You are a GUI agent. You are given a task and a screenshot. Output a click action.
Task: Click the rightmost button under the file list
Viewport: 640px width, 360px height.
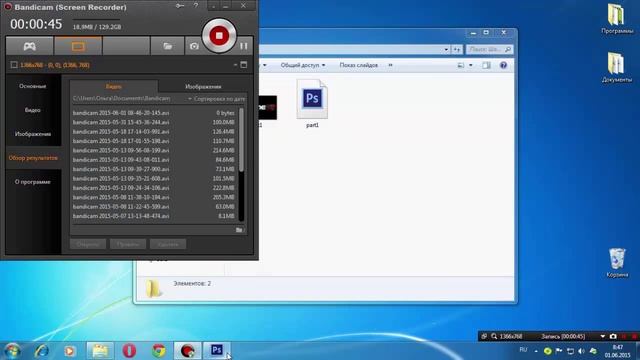[168, 244]
